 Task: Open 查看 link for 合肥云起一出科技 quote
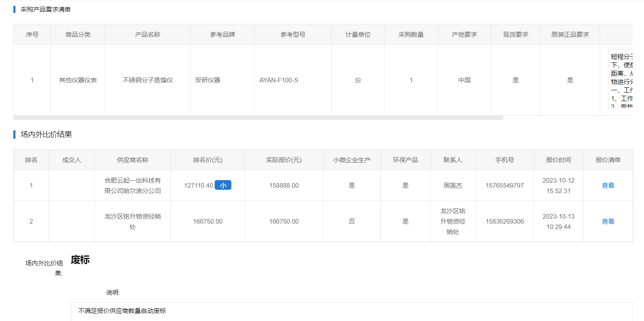pos(608,186)
